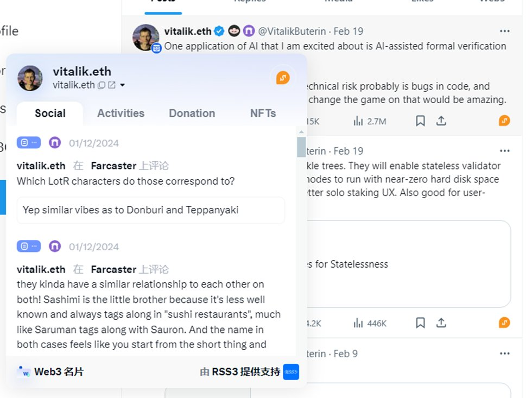Bookmark the Feb 19 post

420,121
